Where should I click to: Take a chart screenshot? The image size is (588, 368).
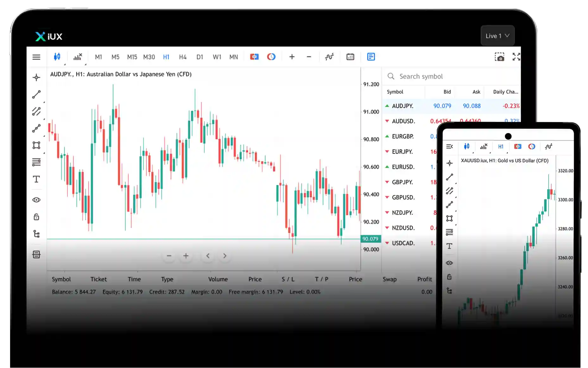coord(499,57)
